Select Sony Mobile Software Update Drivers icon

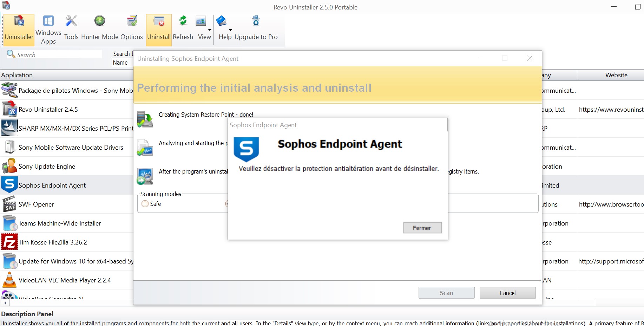pos(9,147)
